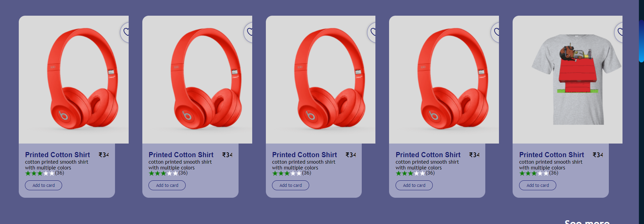
Task: Open the first Printed Cotton Shirt title link
Action: tap(57, 155)
